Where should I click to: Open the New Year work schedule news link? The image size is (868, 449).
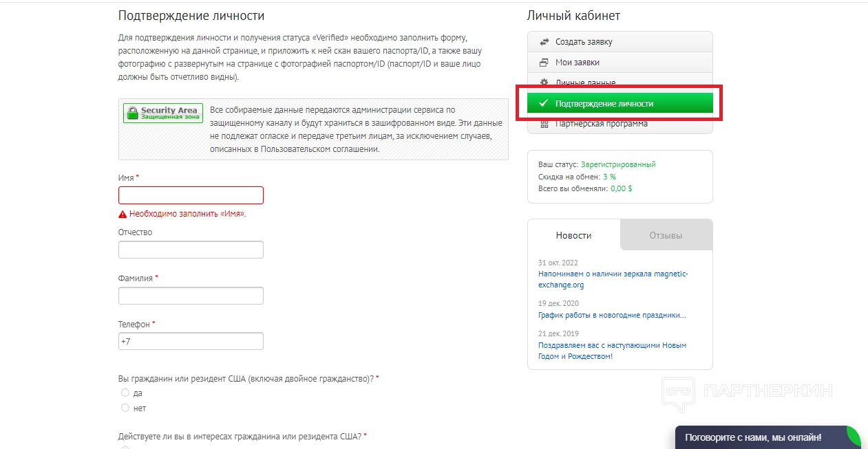(612, 316)
